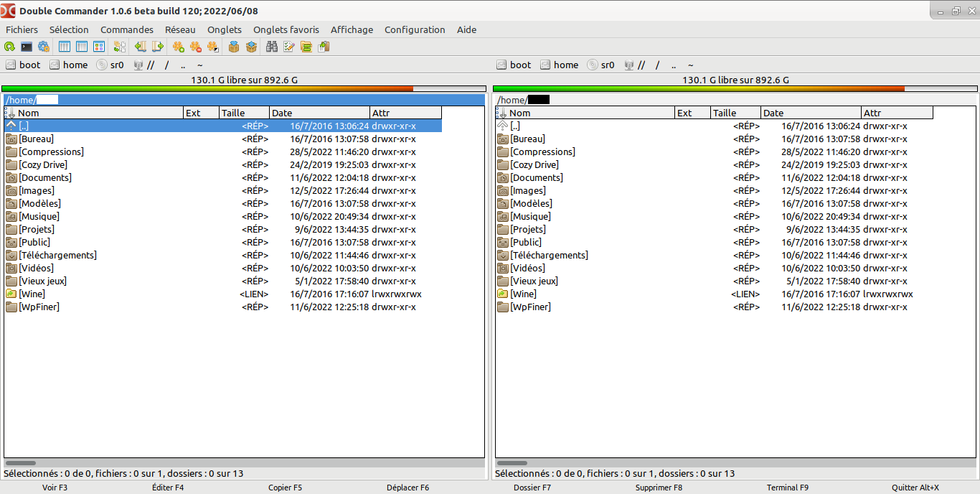Go to home ~ in left drive bar
Screen dimensions: 980x494
199,65
